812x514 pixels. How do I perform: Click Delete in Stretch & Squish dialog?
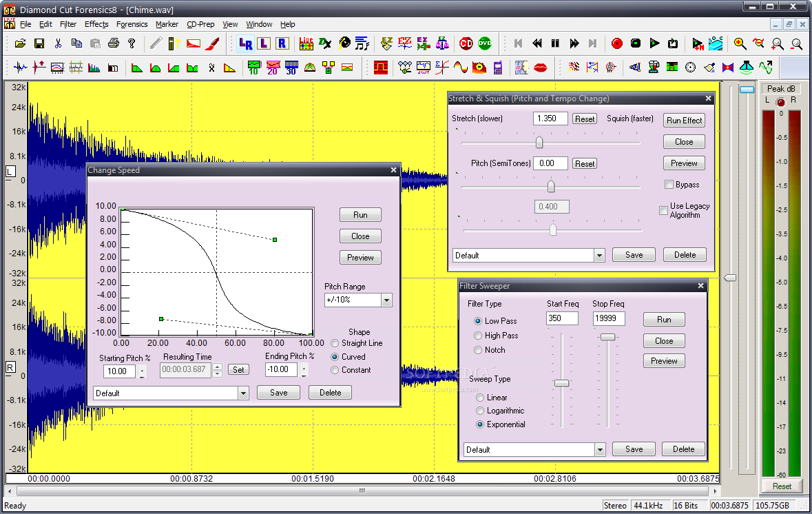click(685, 255)
